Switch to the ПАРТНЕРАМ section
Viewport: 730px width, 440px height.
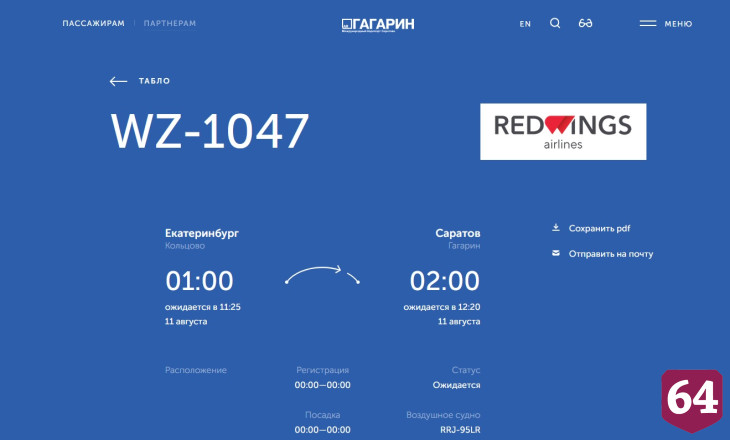pyautogui.click(x=170, y=23)
